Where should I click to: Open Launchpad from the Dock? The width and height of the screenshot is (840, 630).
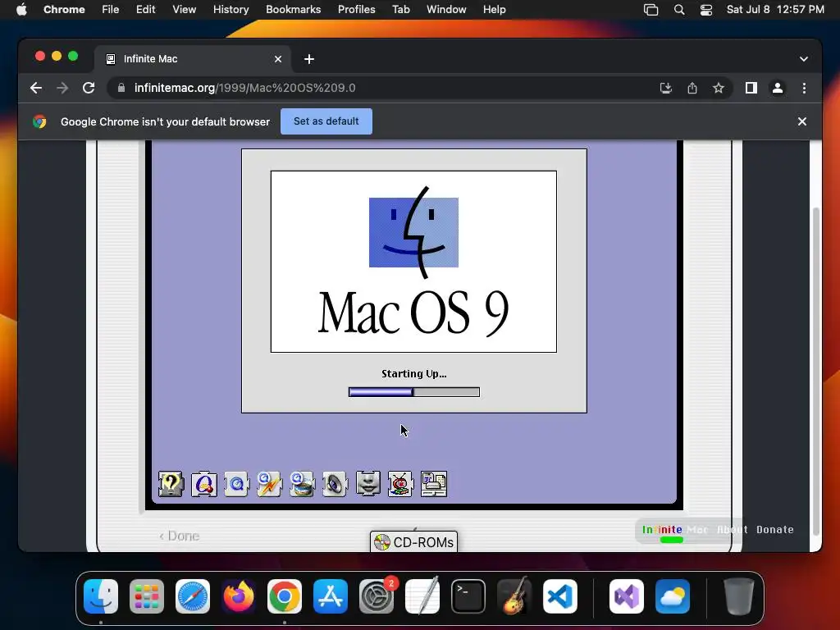[x=147, y=596]
